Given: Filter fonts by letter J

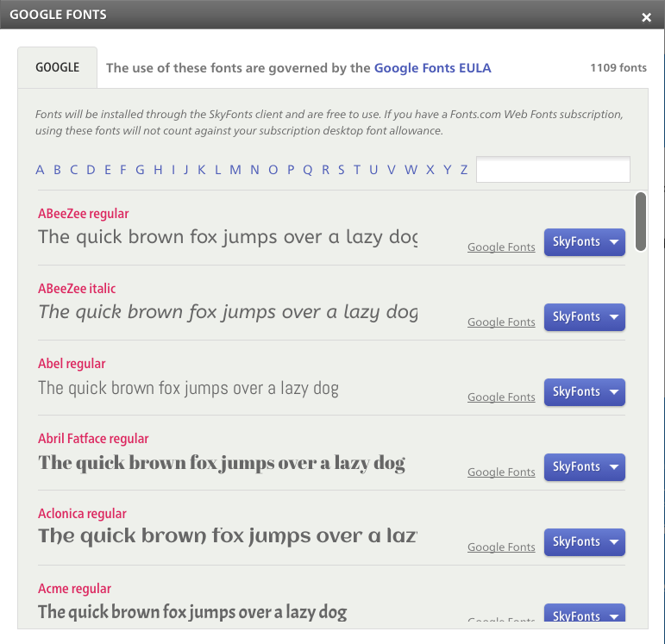Looking at the screenshot, I should [185, 170].
